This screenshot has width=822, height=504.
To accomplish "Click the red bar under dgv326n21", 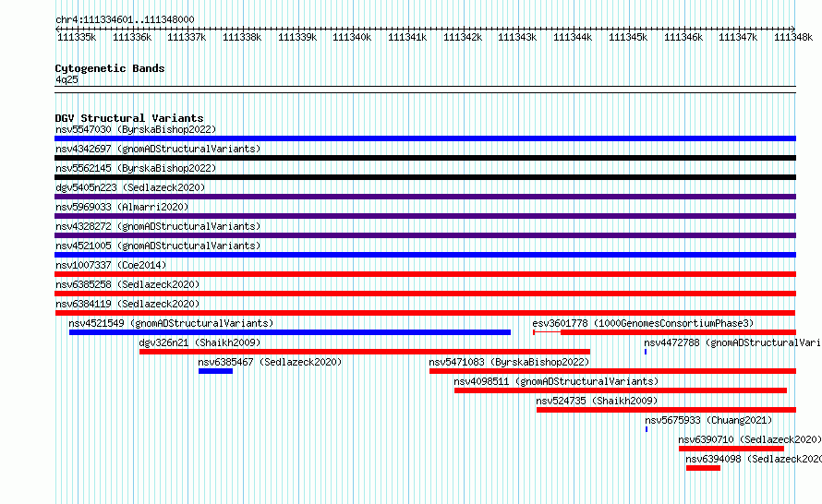I will click(x=365, y=352).
